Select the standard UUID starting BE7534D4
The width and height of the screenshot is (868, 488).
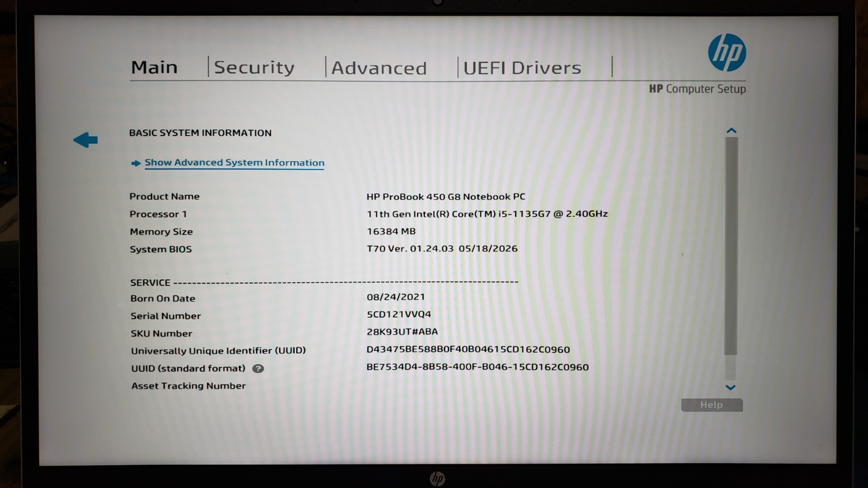(477, 367)
